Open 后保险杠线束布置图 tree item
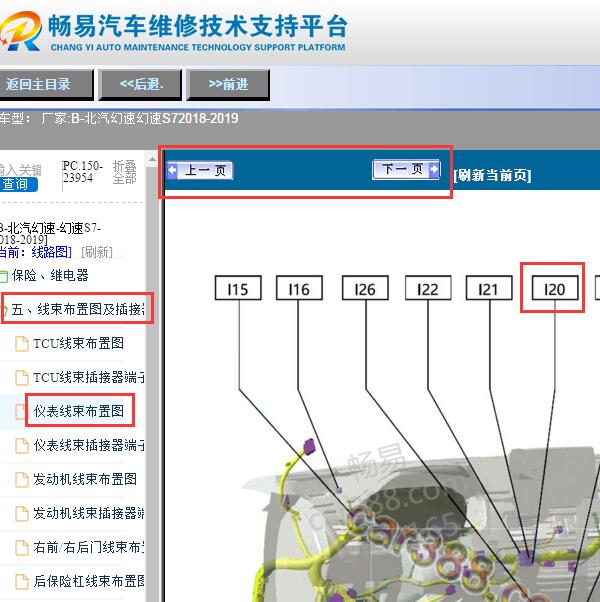This screenshot has height=602, width=600. click(89, 581)
